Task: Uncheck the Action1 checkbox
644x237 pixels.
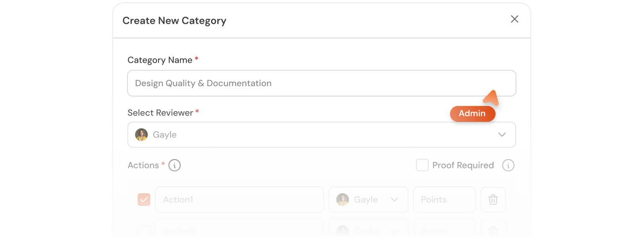Action: coord(144,200)
